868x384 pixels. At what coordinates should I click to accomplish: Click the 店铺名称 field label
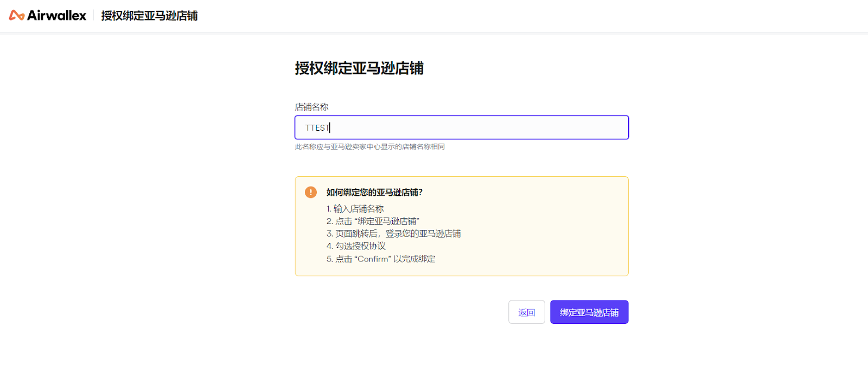click(x=312, y=107)
